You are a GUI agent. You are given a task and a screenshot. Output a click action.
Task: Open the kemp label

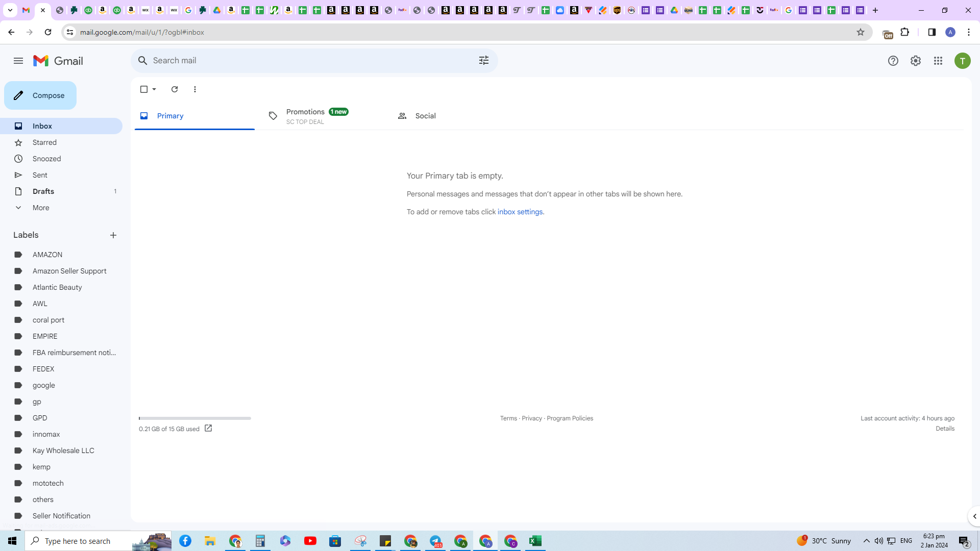61,467
